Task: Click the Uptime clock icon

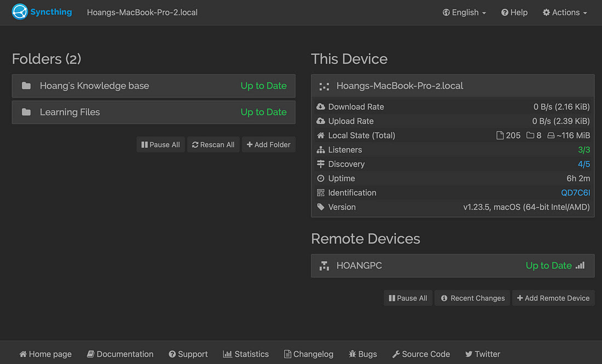Action: coord(321,178)
